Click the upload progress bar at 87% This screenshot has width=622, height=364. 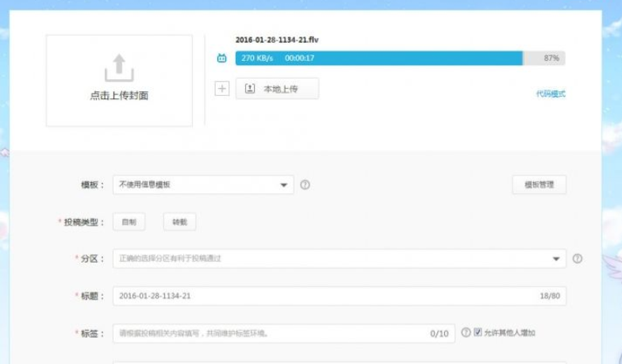[400, 59]
